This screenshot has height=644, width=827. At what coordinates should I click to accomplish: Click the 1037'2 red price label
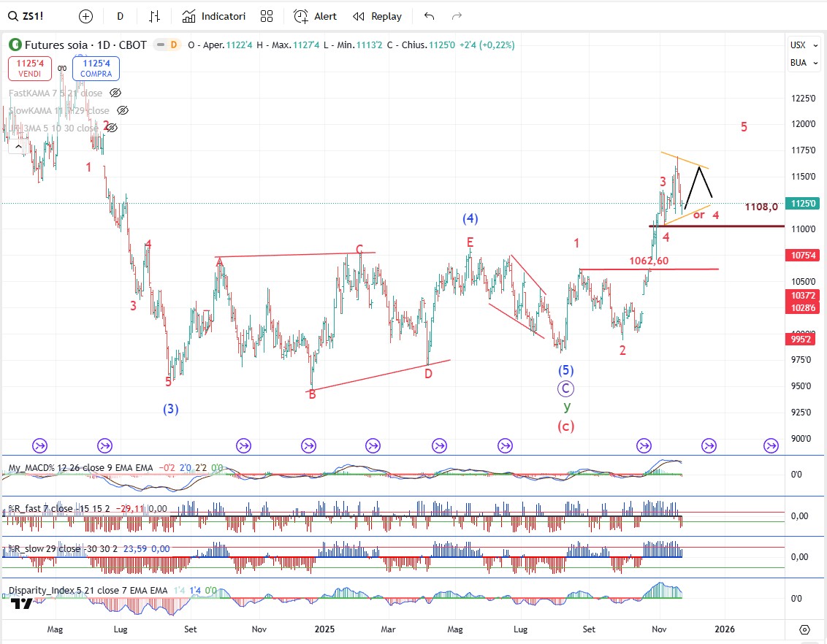point(803,296)
